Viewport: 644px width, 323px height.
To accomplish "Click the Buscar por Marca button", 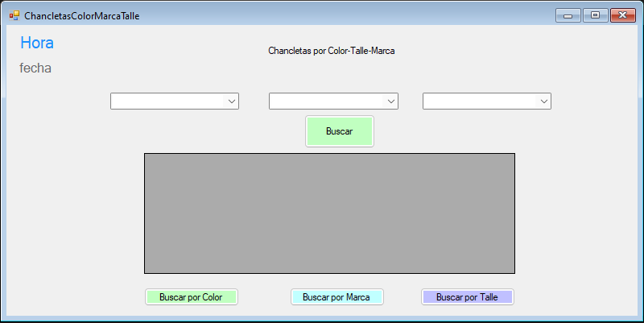I will [336, 296].
